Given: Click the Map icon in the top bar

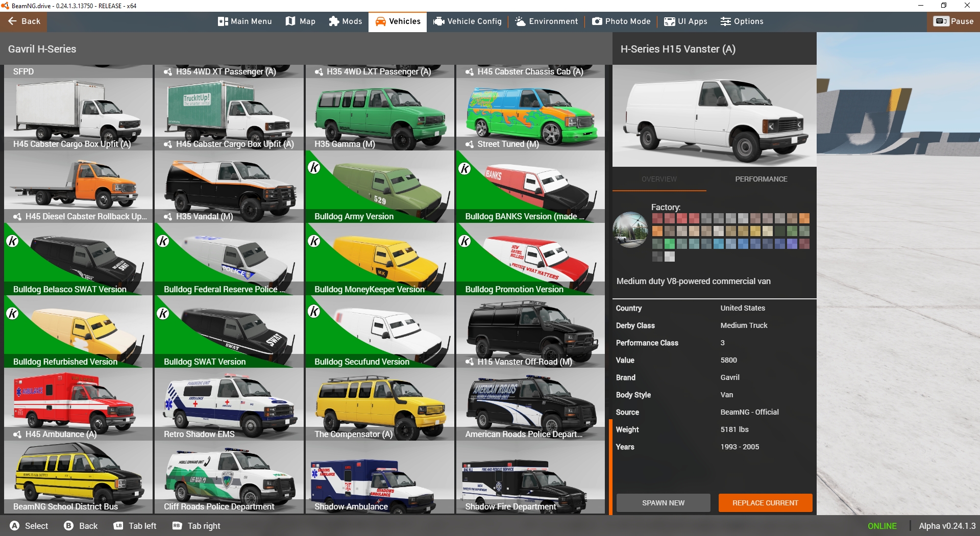Looking at the screenshot, I should click(290, 21).
